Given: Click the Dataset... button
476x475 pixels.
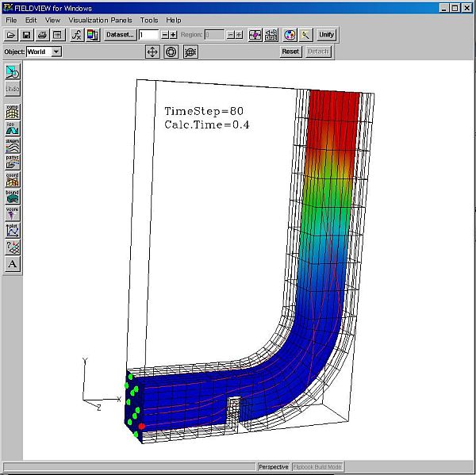Looking at the screenshot, I should tap(120, 35).
